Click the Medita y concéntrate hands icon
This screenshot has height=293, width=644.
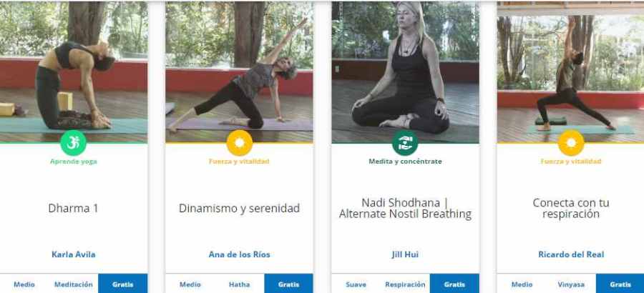point(405,143)
